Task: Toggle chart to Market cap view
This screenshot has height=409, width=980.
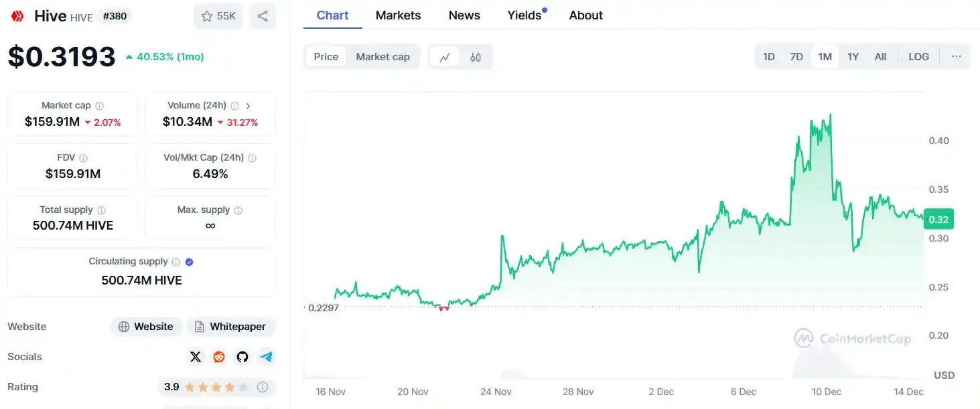Action: tap(382, 57)
